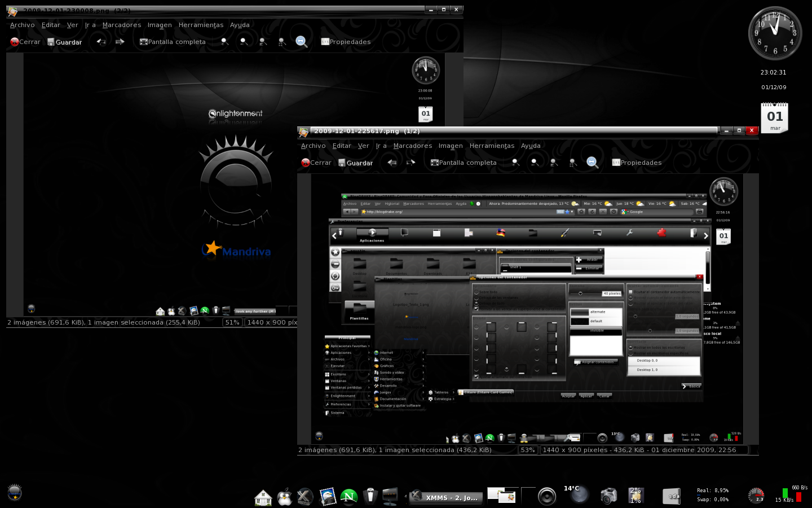Click fourth magnifier (fit to window) in 225617.png window
The height and width of the screenshot is (508, 812).
573,163
